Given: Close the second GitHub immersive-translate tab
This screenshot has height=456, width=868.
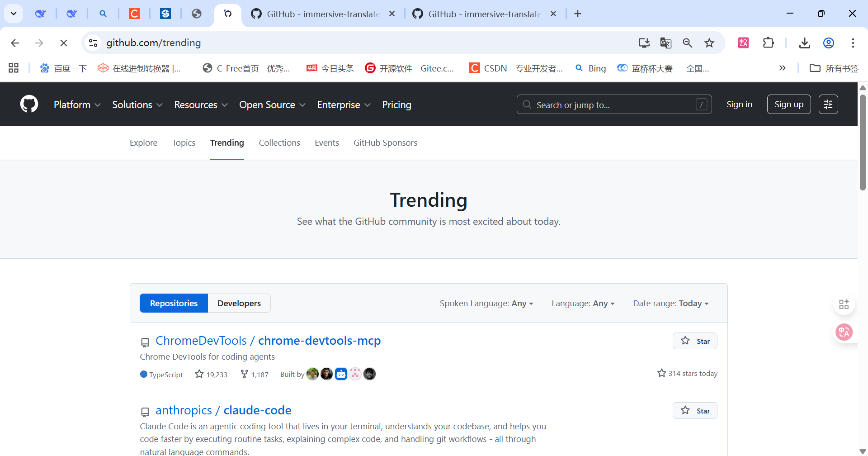Looking at the screenshot, I should [553, 14].
